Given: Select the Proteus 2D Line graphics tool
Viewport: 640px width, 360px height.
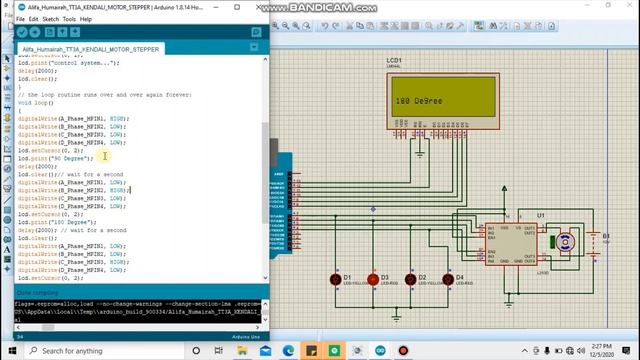Looking at the screenshot, I should point(7,200).
